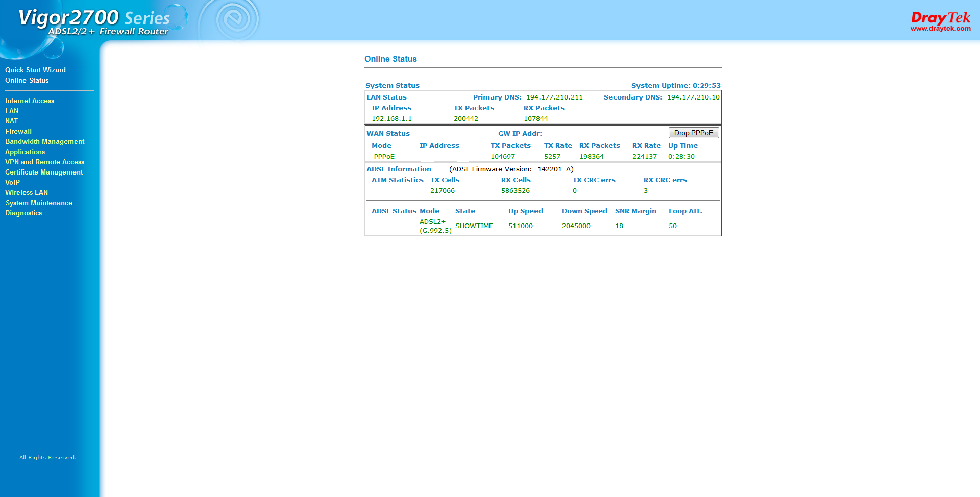The image size is (980, 497).
Task: Open NAT configuration
Action: tap(11, 121)
